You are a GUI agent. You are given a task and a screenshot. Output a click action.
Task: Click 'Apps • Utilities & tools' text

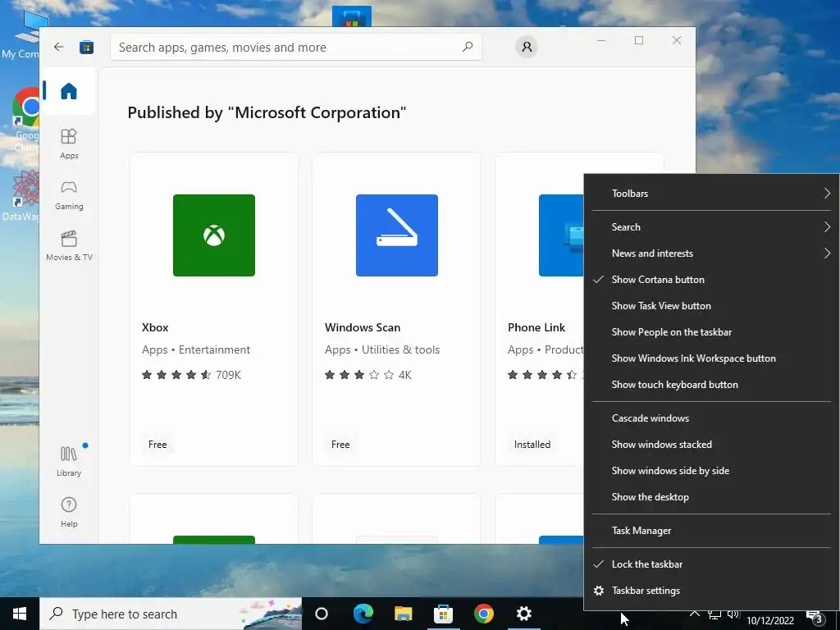pos(382,349)
